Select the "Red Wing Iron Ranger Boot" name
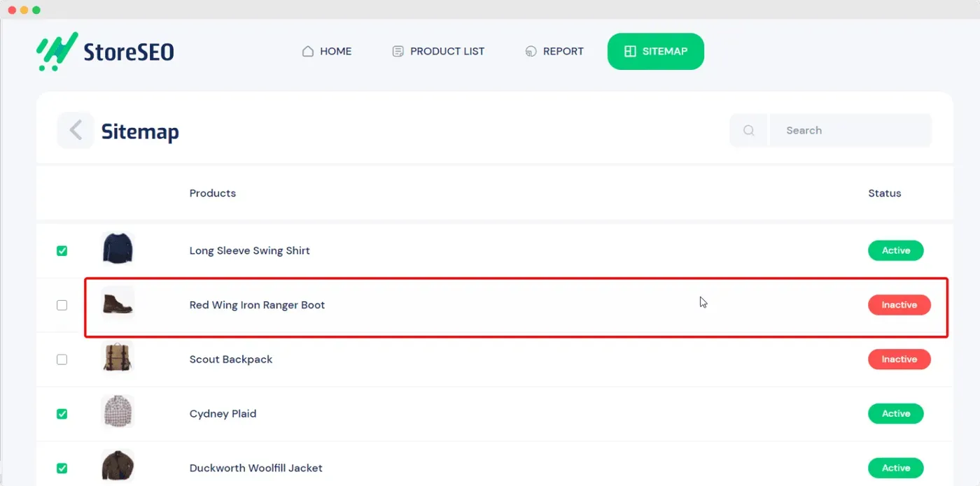The image size is (980, 486). [x=258, y=305]
